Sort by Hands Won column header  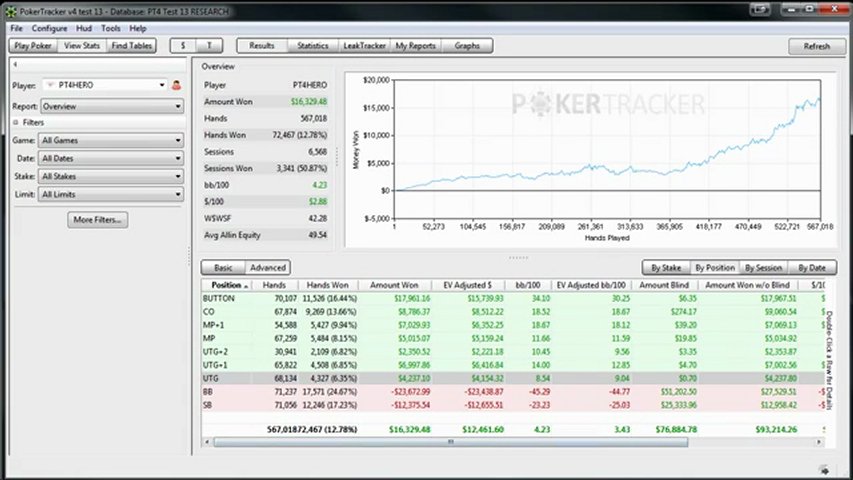[x=327, y=285]
